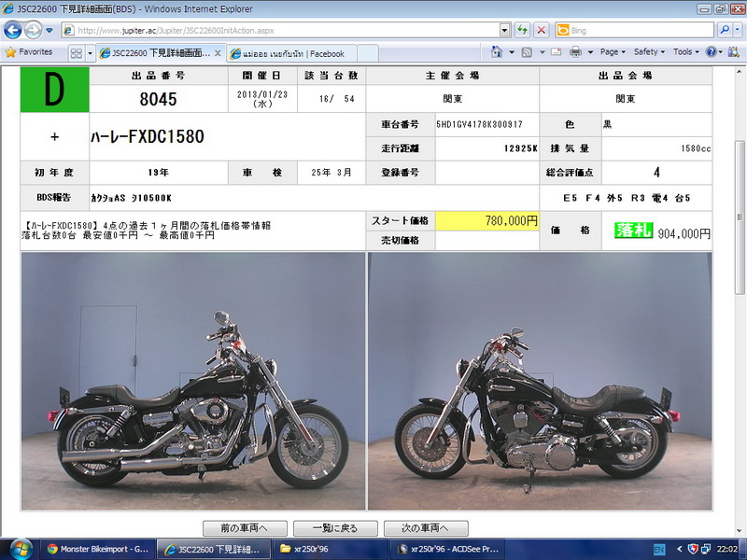
Task: Switch to the Facebook tab
Action: (x=292, y=54)
